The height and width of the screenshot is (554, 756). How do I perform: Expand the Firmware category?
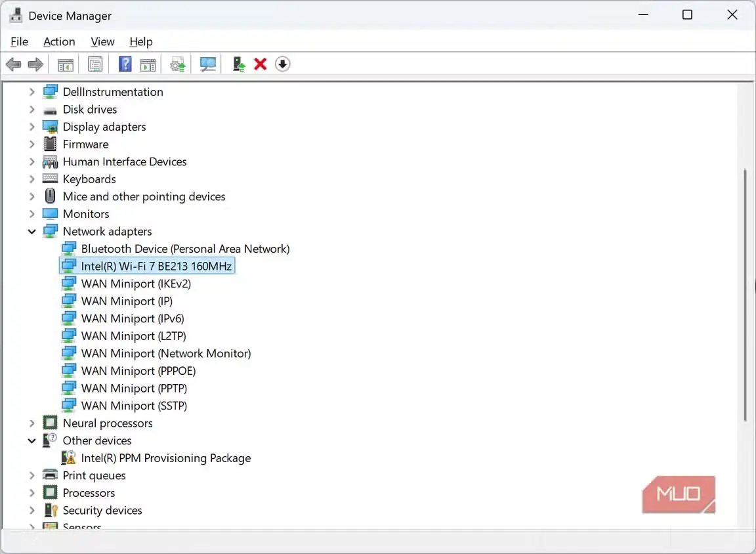tap(31, 144)
